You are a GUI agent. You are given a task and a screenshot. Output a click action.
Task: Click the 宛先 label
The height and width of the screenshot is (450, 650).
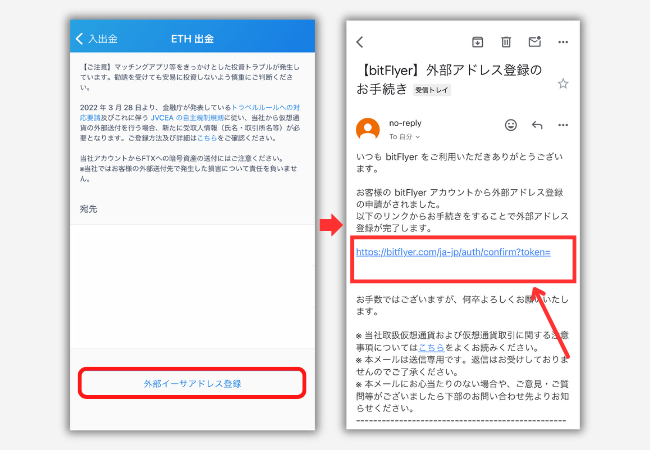(88, 209)
